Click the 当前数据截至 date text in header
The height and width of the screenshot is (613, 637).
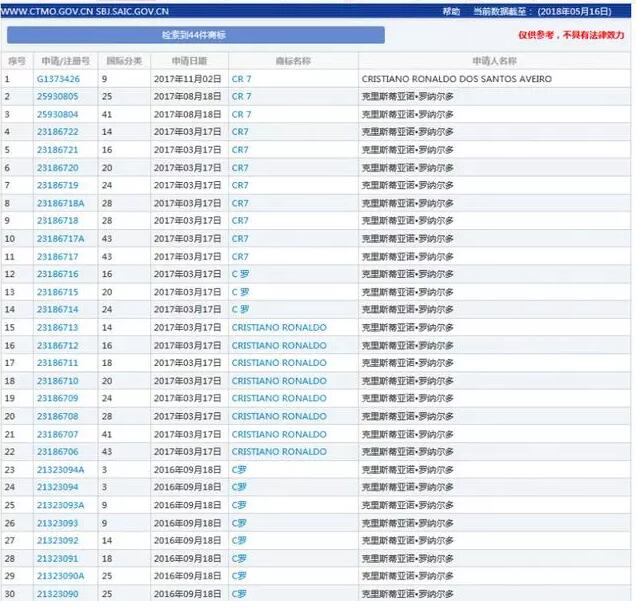click(x=542, y=11)
